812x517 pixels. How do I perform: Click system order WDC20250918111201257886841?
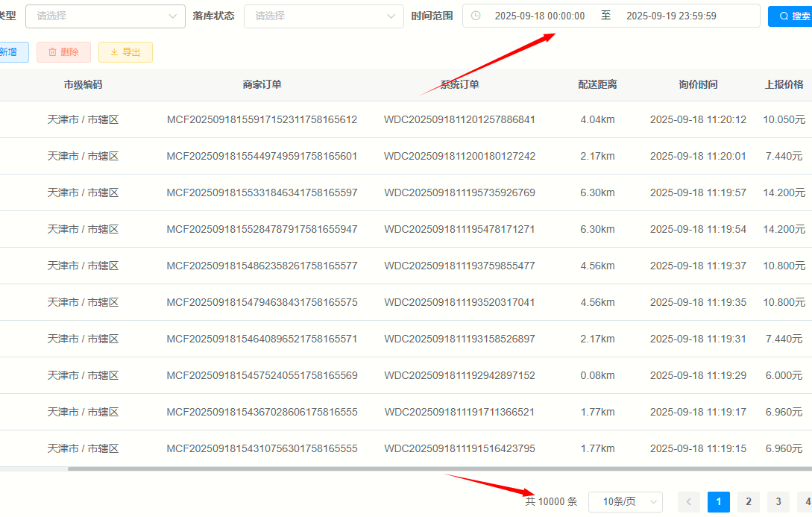pyautogui.click(x=459, y=119)
